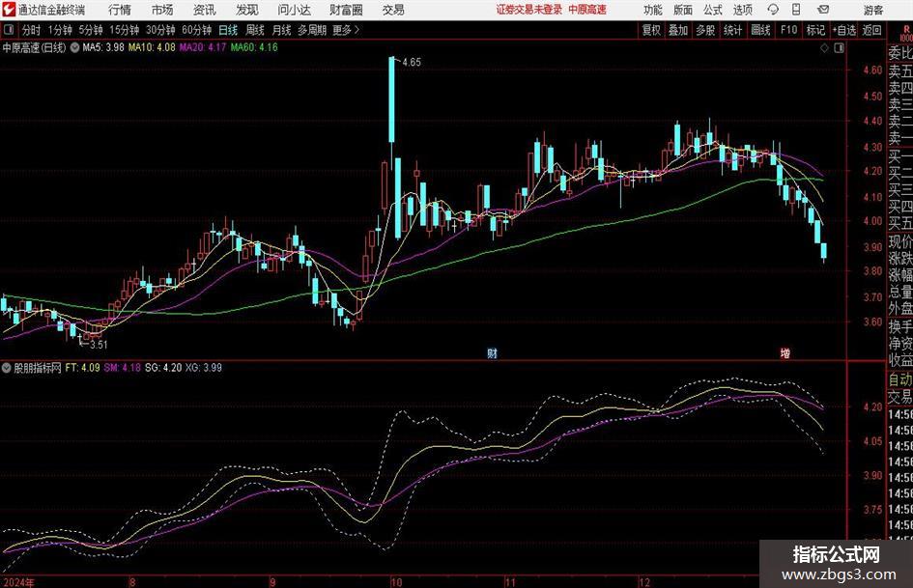
Task: Click the MA5: 3.98 value label
Action: point(103,47)
